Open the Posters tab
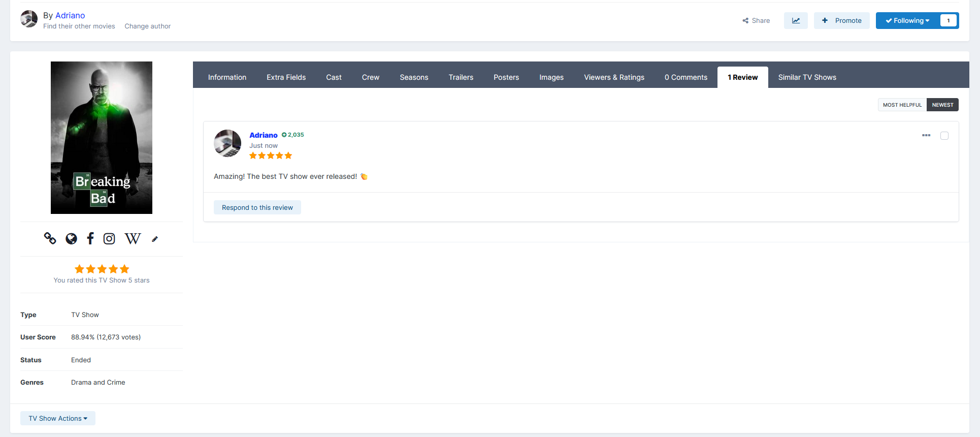The width and height of the screenshot is (980, 437). [506, 77]
